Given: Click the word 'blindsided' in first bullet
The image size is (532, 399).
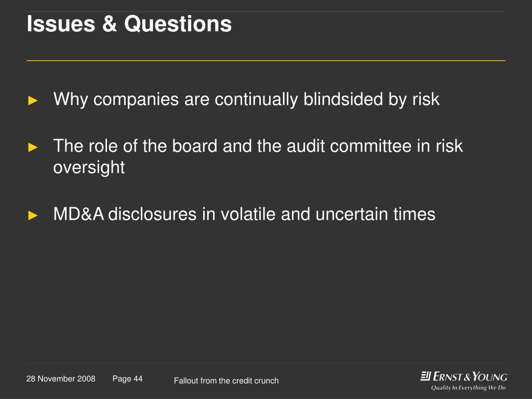Looking at the screenshot, I should pos(343,99).
